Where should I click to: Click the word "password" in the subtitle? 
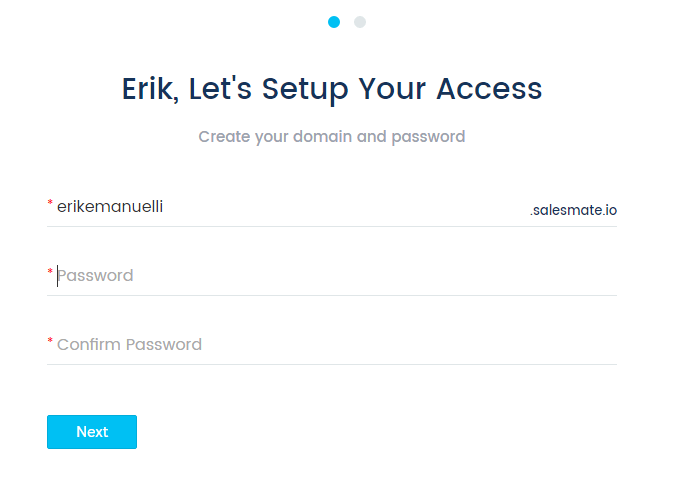[427, 136]
